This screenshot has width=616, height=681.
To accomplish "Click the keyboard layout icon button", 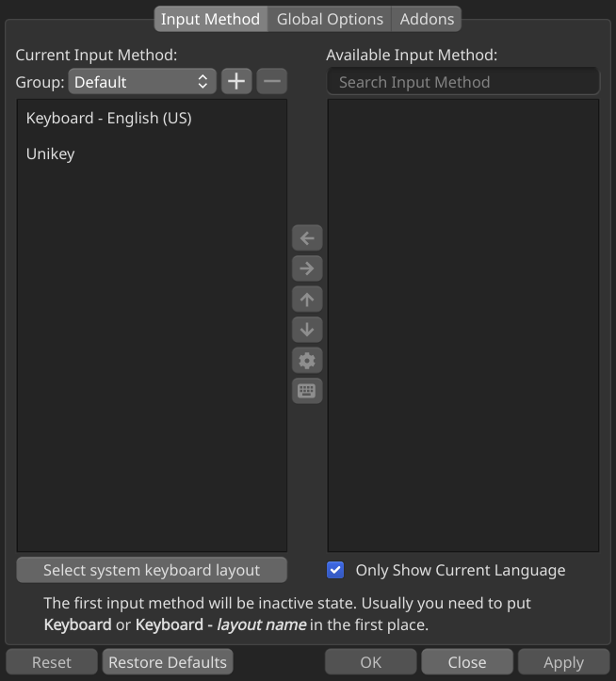I will coord(307,391).
